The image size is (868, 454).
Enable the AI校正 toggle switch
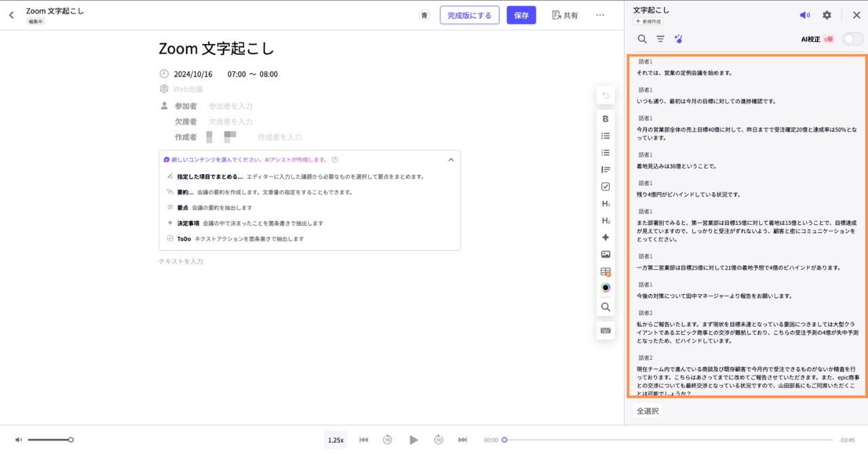[852, 39]
